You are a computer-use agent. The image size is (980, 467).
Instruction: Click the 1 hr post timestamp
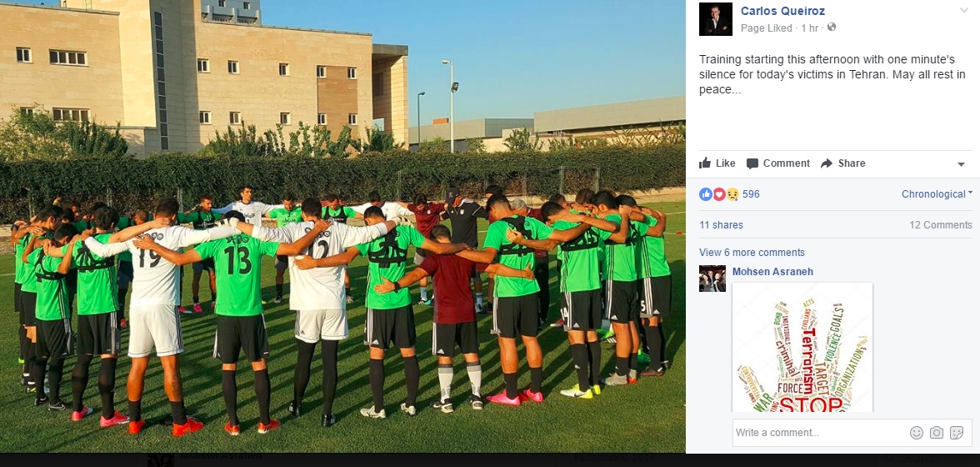coord(809,28)
